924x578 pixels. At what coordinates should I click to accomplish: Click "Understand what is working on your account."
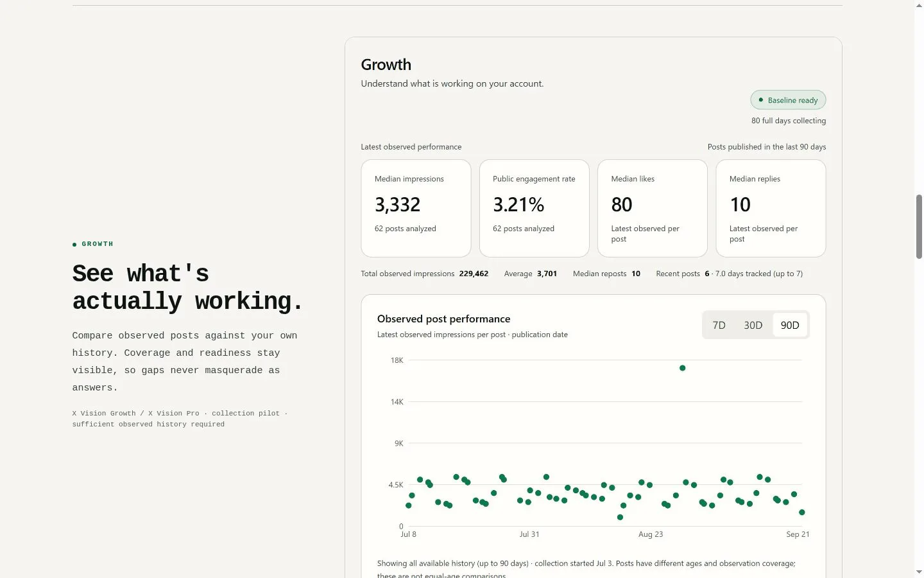pos(452,83)
